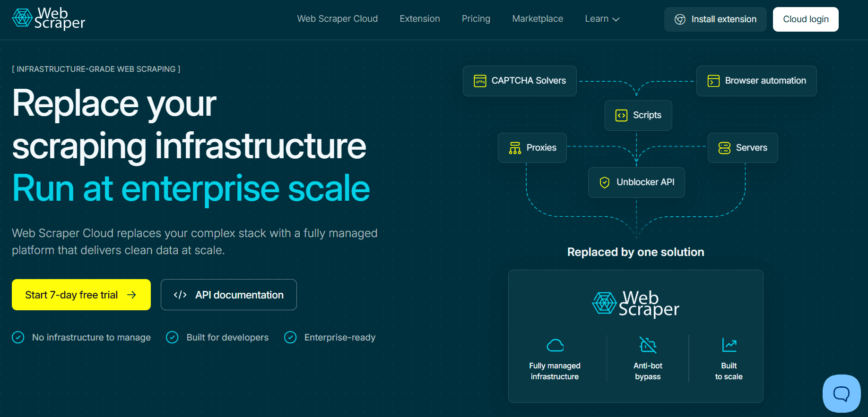The image size is (868, 417).
Task: Click the code brackets icon in API documentation
Action: pyautogui.click(x=180, y=295)
